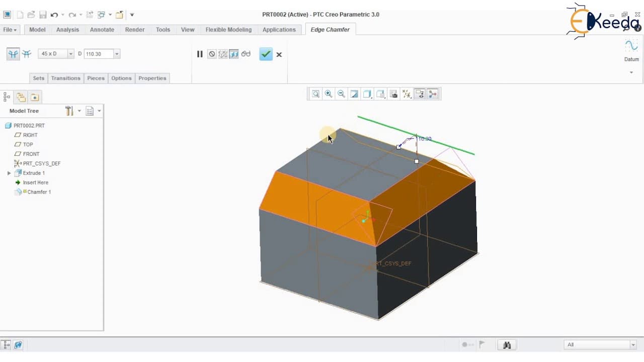Screen dimensions: 644x362
Task: Click the Zoom Out icon
Action: point(342,94)
